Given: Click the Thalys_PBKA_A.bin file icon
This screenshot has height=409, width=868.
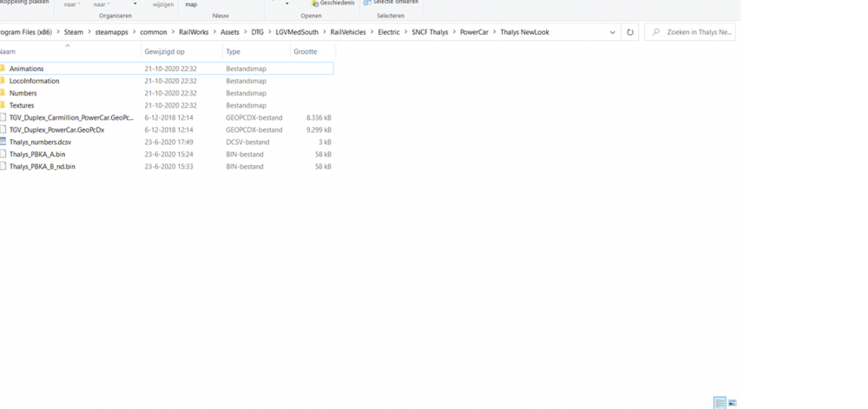Looking at the screenshot, I should 3,154.
